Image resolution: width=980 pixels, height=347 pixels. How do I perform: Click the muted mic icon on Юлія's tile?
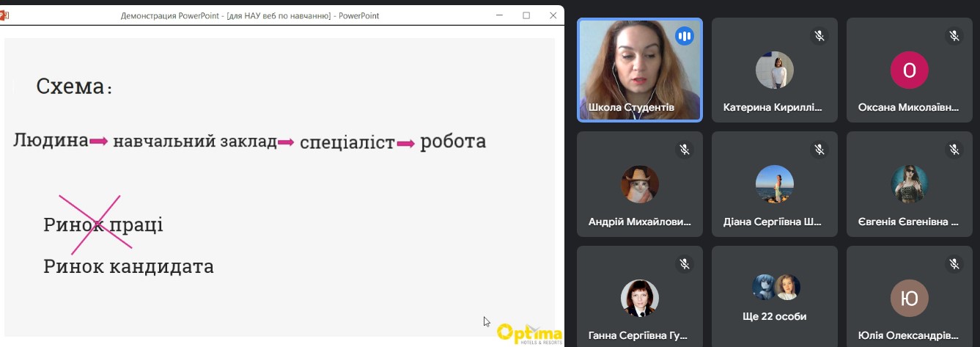click(954, 263)
